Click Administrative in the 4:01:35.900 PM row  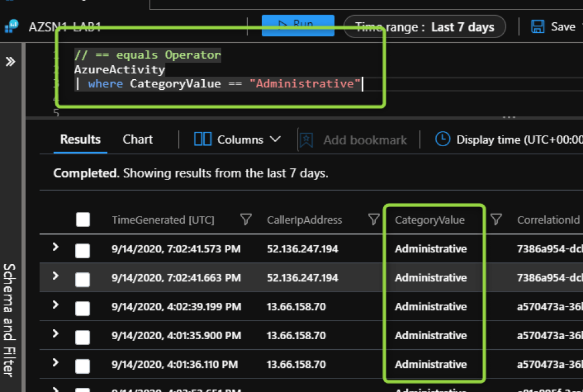[430, 336]
